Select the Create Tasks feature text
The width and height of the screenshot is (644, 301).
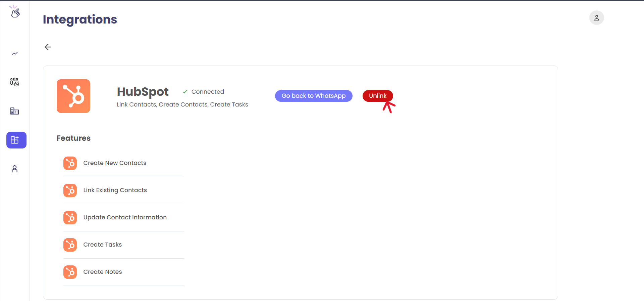103,245
